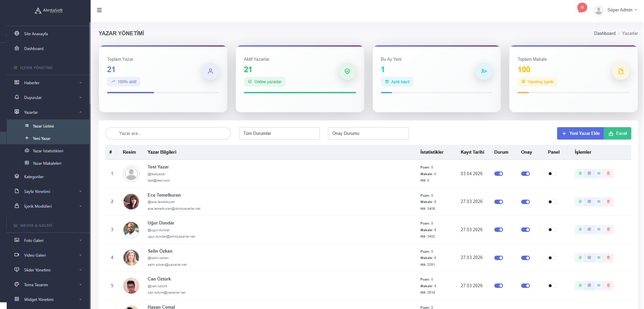The height and width of the screenshot is (309, 644).
Task: Click the Yazar ara search field
Action: point(168,134)
